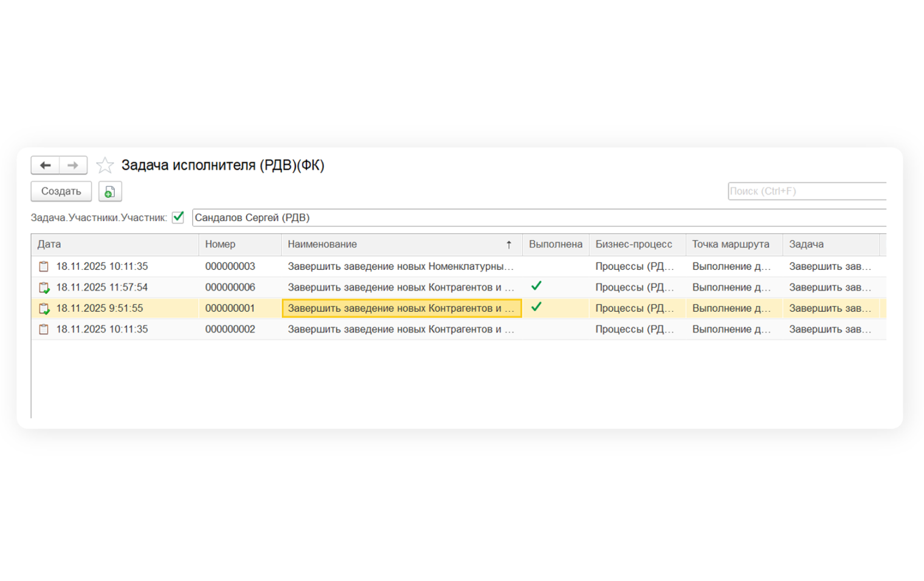Screen dimensions: 924x581
Task: Click task icon in row 000000002
Action: 44,329
